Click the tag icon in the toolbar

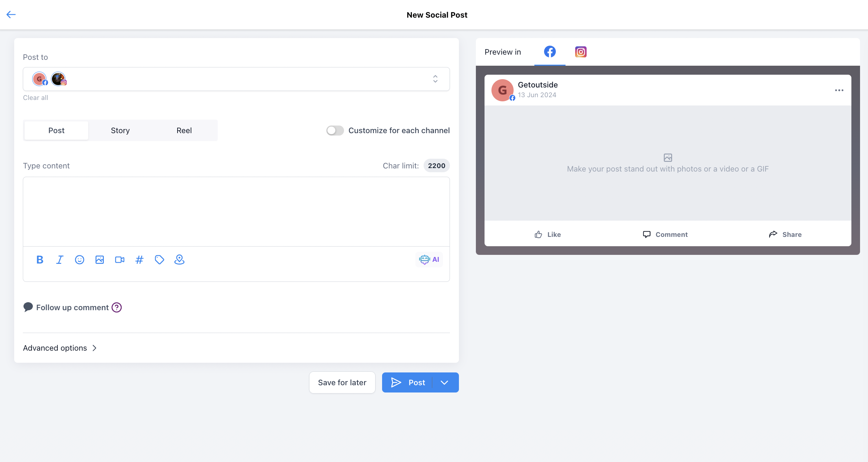click(x=160, y=260)
